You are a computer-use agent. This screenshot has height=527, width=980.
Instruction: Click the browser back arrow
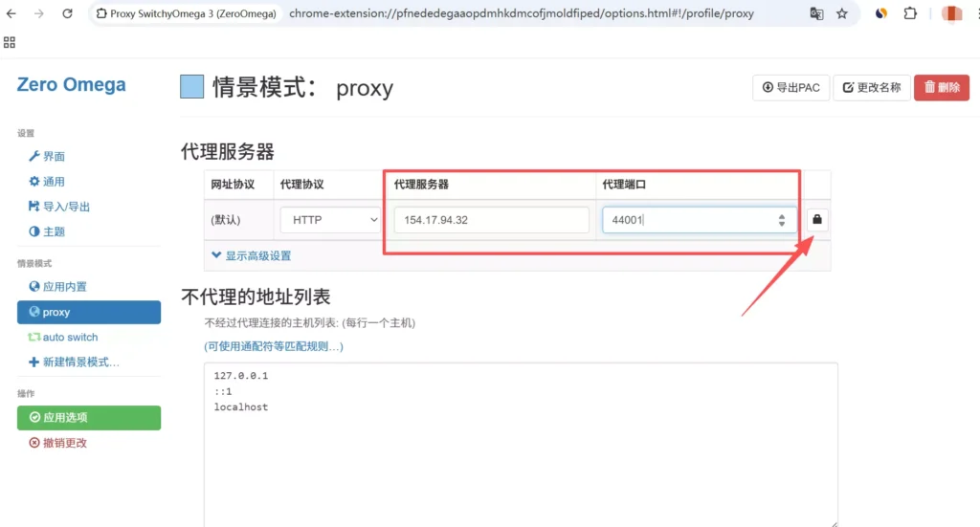coord(12,14)
